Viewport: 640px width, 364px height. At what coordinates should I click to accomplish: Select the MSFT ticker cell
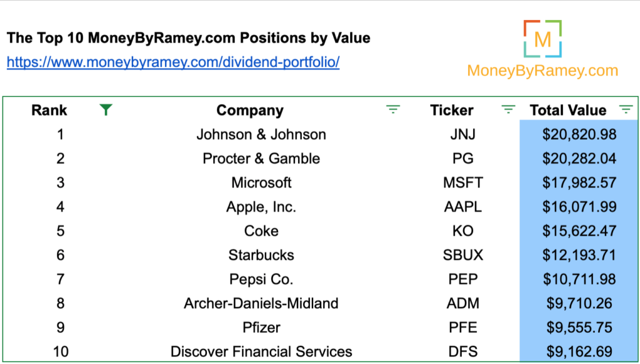(463, 182)
